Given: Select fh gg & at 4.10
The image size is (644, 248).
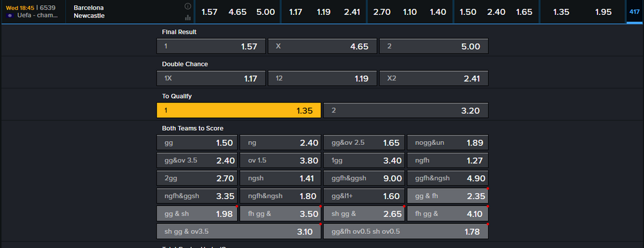Looking at the screenshot, I should [x=448, y=213].
